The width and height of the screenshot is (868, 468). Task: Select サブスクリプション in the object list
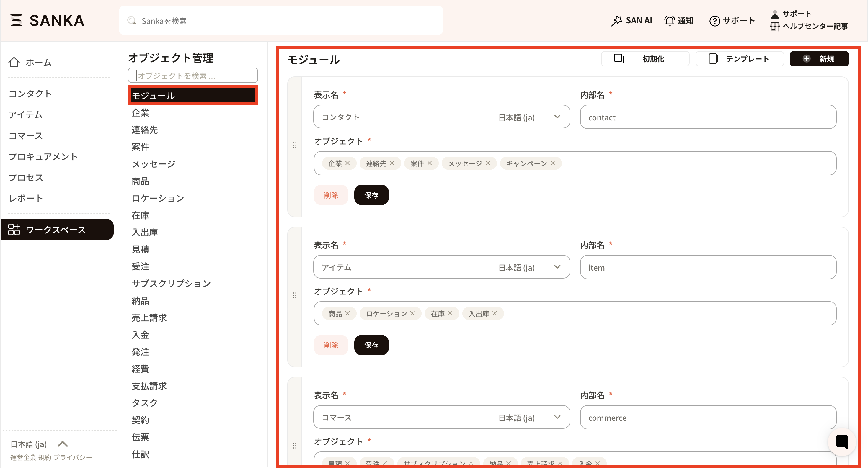pyautogui.click(x=171, y=284)
